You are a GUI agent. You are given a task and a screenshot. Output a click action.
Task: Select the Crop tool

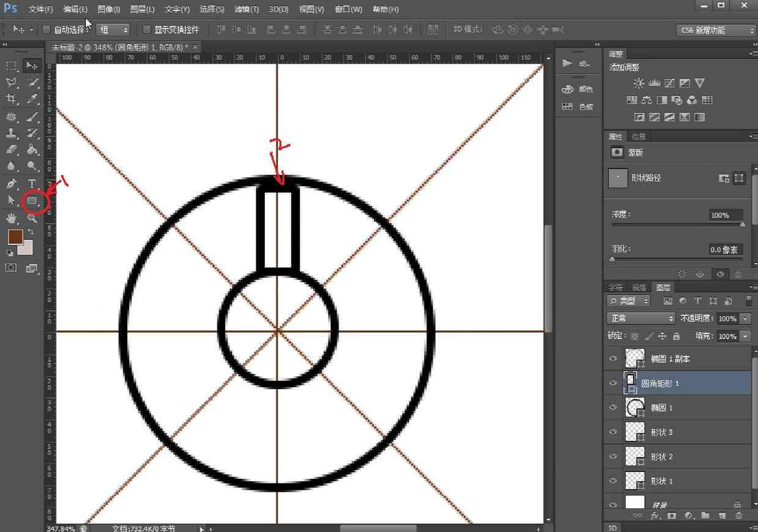12,99
